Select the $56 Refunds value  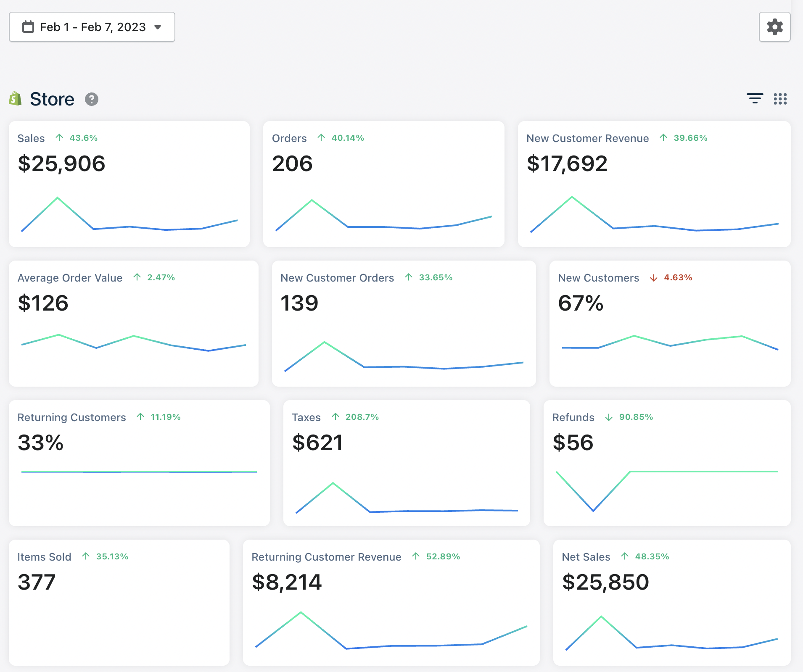(573, 443)
